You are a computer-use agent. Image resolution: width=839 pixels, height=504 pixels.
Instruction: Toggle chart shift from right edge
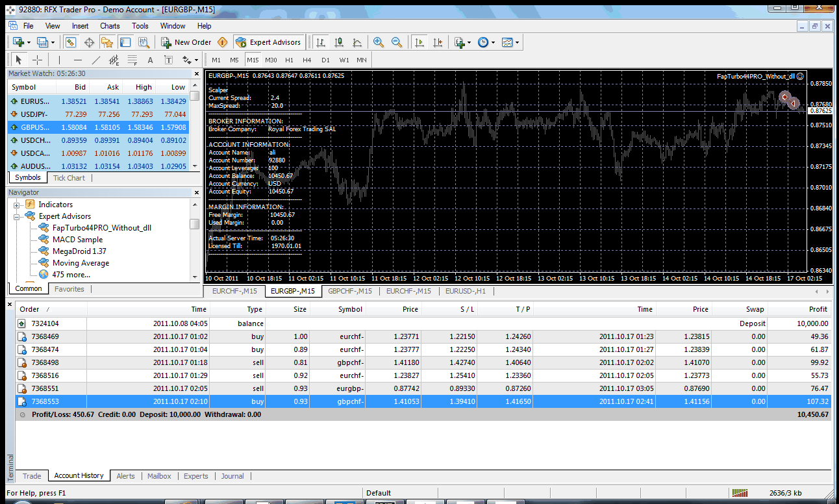[438, 42]
